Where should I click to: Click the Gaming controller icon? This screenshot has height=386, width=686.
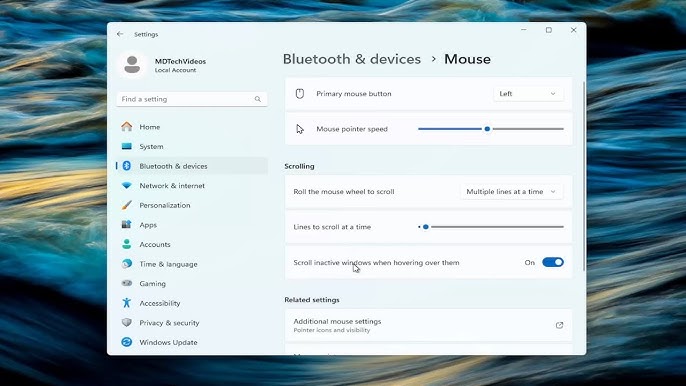127,283
